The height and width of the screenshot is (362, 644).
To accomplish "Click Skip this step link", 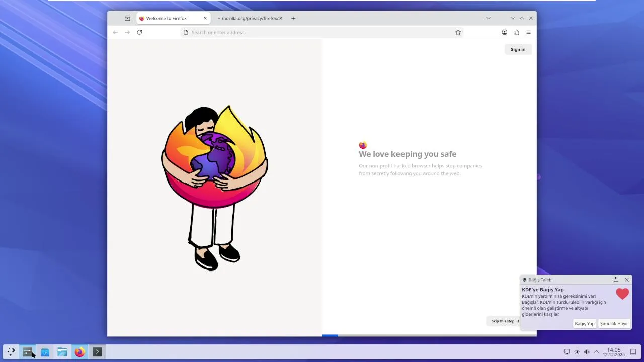I will tap(505, 321).
